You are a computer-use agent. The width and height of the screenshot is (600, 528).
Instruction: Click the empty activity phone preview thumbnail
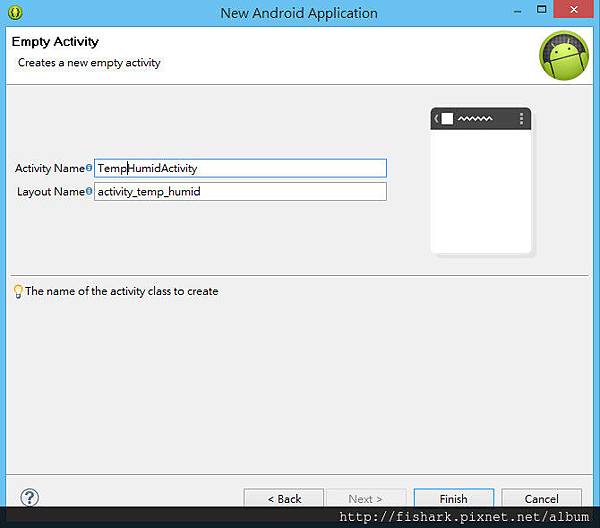point(481,181)
